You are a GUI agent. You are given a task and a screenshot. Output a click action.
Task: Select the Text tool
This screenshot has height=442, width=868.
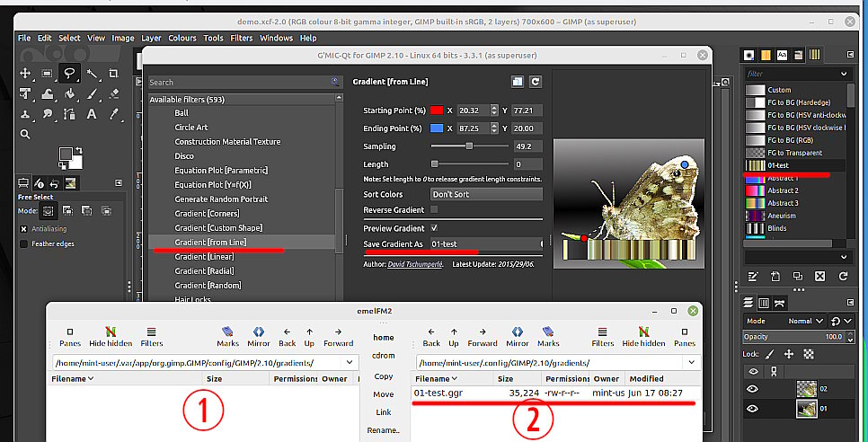(92, 114)
